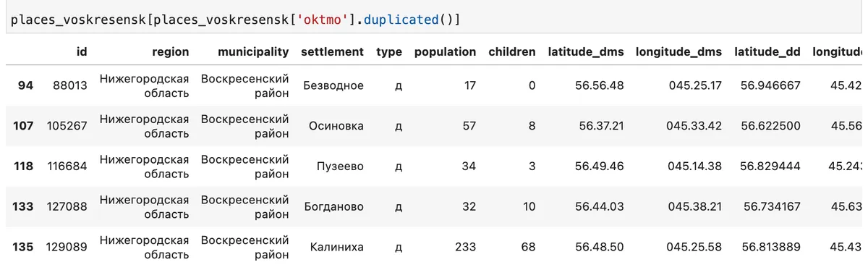Screen dimensions: 868x278
Task: Click the 'municipality' column header
Action: pos(244,52)
